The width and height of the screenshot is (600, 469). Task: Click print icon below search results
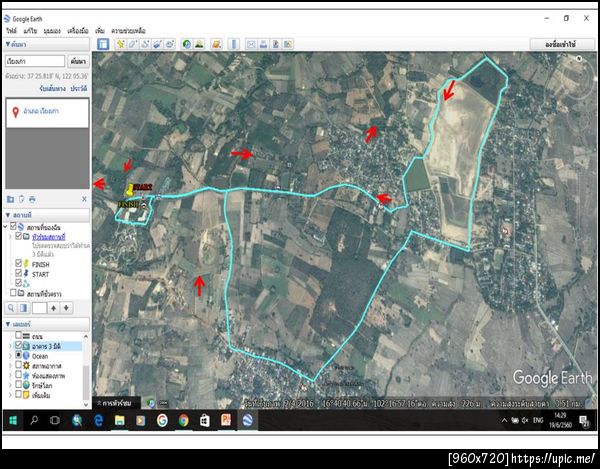pos(32,199)
